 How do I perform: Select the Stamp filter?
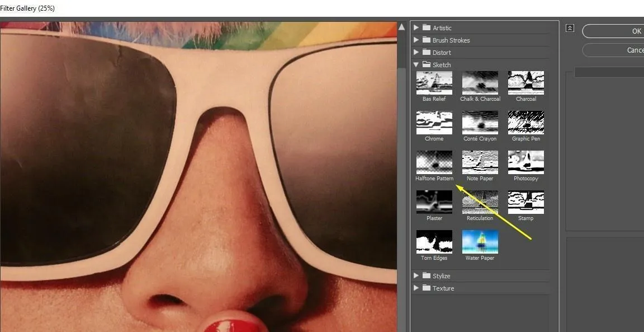click(525, 202)
